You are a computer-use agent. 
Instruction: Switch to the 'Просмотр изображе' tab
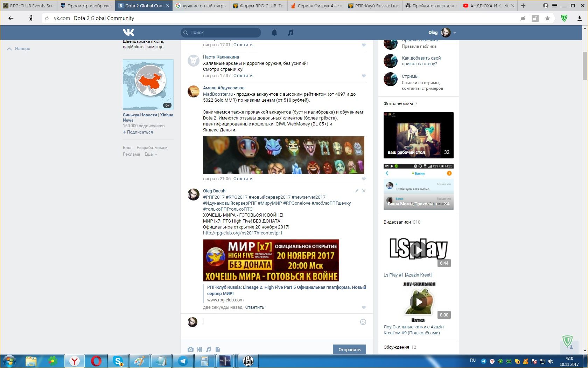click(86, 6)
